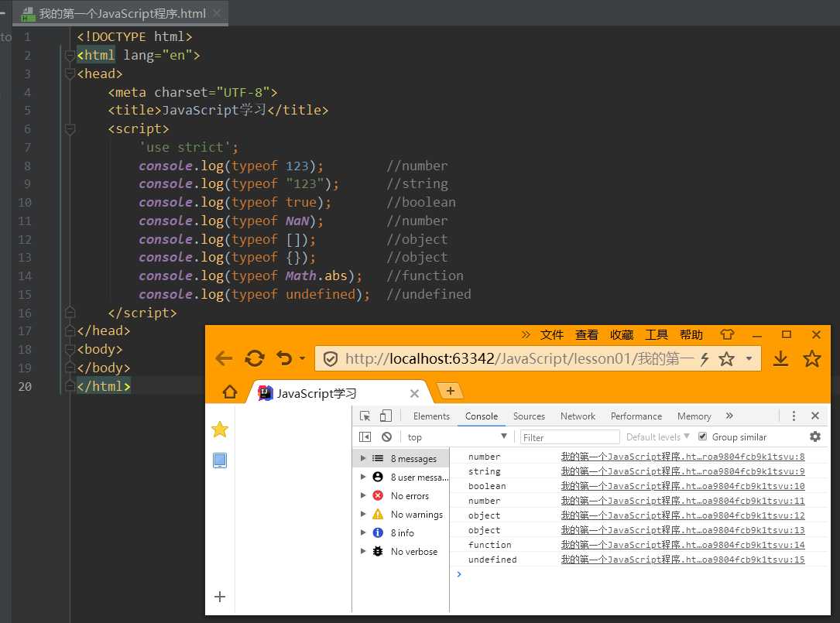
Task: Switch to the Network tab
Action: pos(578,416)
